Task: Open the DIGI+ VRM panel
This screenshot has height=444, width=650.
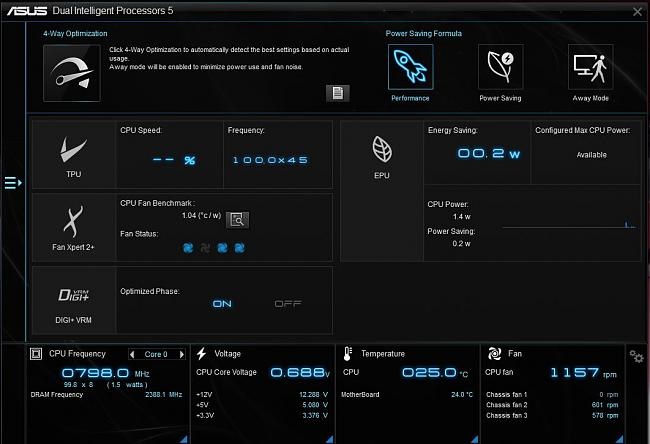Action: (x=74, y=299)
